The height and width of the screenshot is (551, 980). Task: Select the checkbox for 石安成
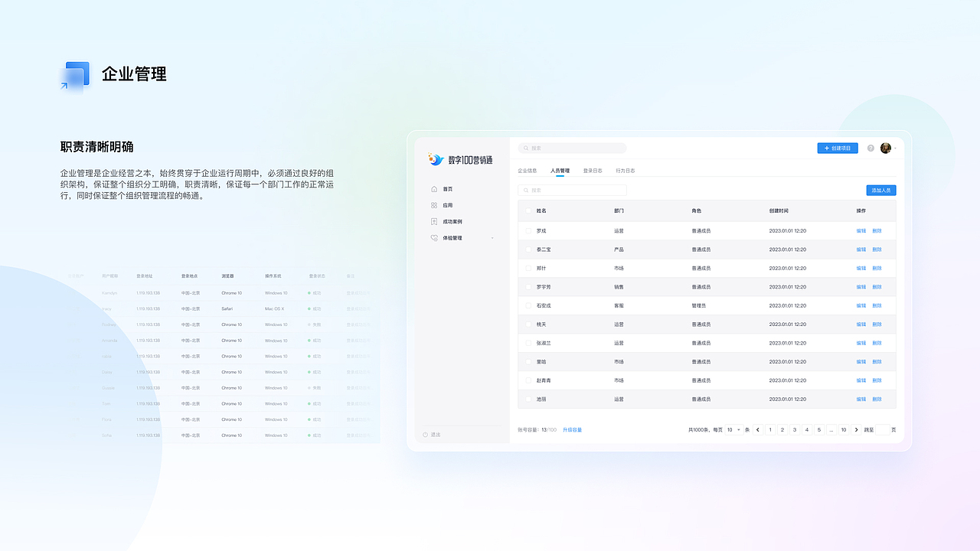click(527, 305)
